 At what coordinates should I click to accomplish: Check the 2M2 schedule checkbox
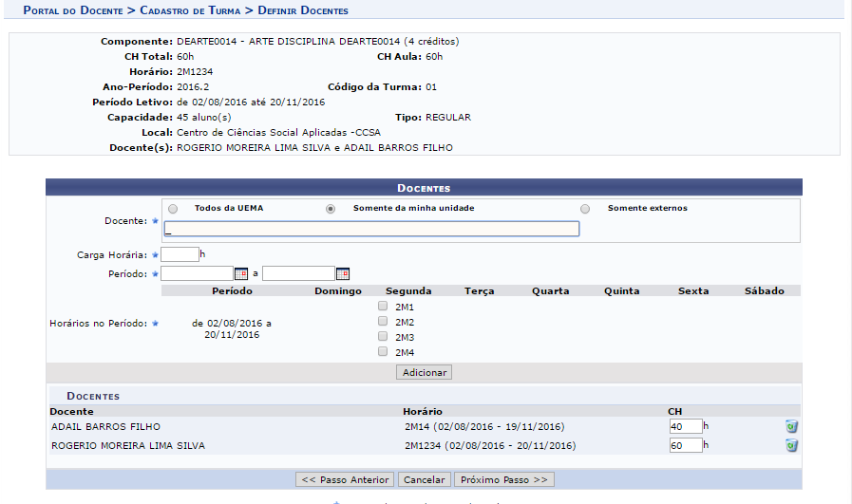[383, 321]
